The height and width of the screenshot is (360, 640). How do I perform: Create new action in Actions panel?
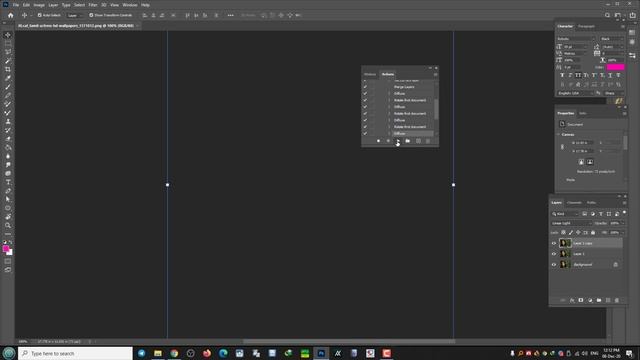point(418,141)
